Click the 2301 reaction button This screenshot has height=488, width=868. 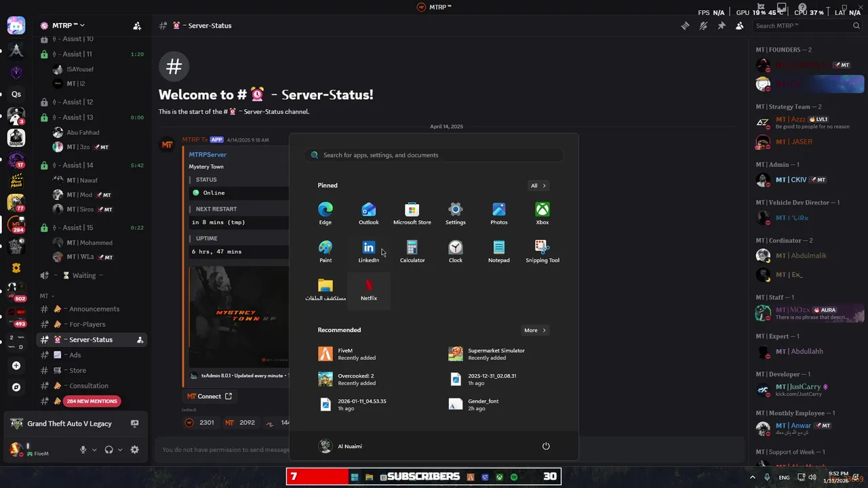(199, 422)
